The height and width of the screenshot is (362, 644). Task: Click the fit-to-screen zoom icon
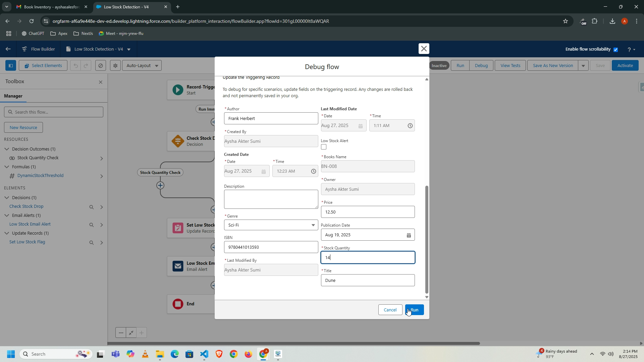[131, 333]
